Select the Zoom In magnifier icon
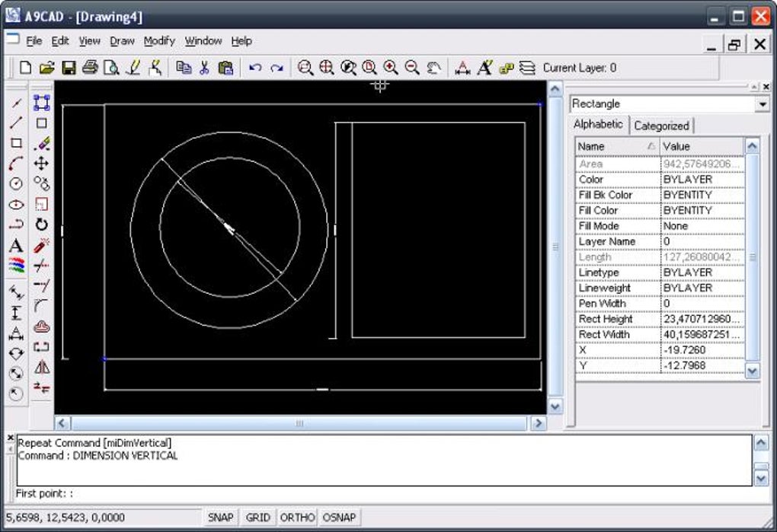The width and height of the screenshot is (777, 532). pos(391,68)
